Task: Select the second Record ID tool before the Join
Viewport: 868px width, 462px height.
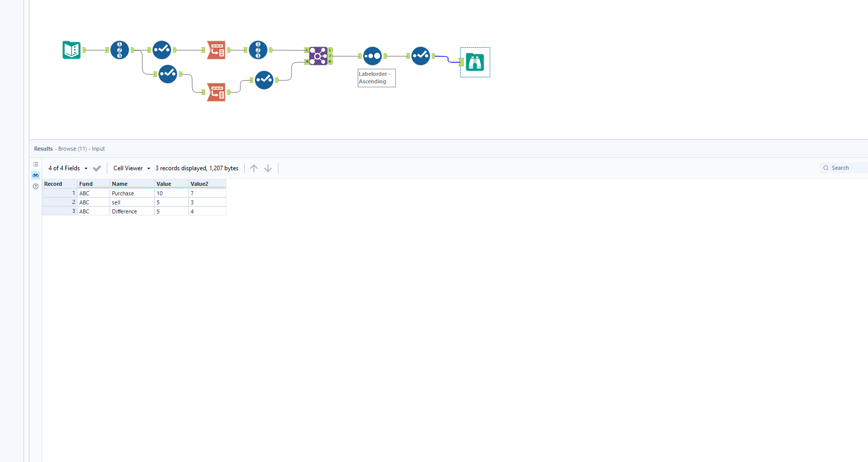Action: pos(258,50)
